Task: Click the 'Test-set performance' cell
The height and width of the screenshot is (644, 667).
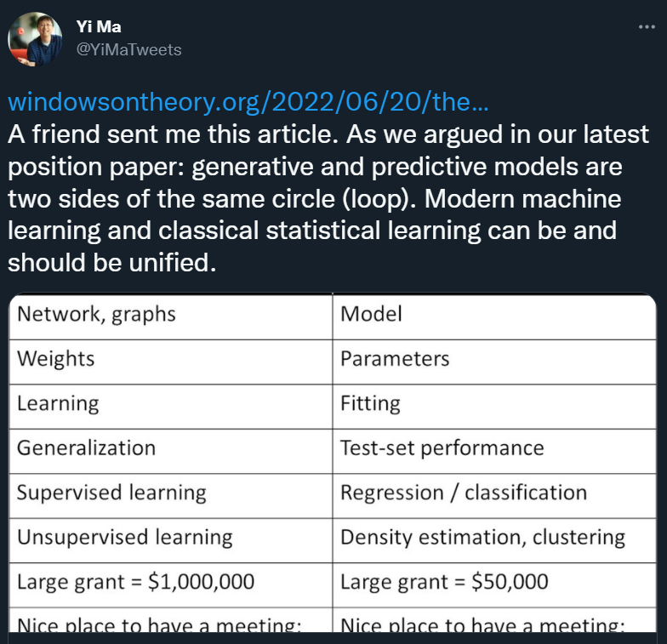Action: point(494,451)
